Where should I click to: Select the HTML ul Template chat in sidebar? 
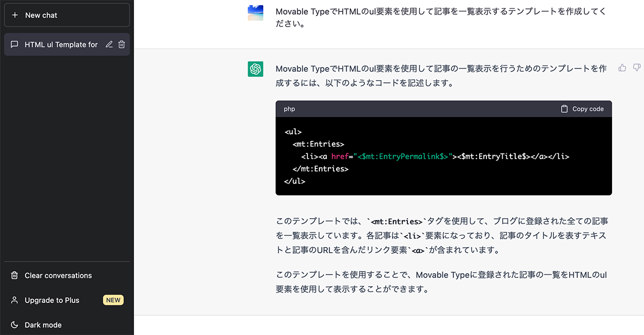60,44
